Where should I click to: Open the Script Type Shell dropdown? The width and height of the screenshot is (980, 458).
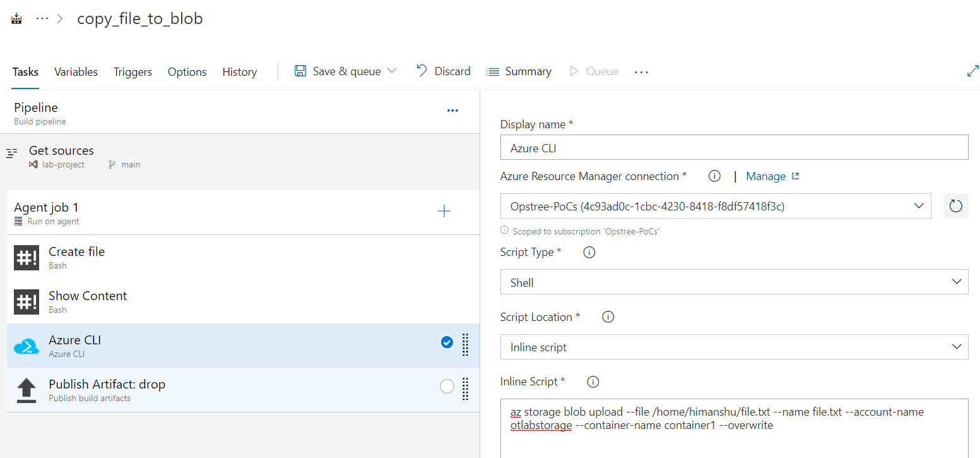point(734,282)
